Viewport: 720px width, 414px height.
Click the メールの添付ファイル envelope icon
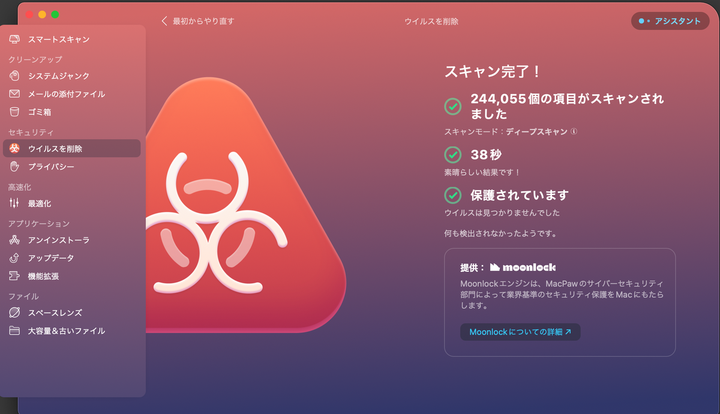(14, 94)
